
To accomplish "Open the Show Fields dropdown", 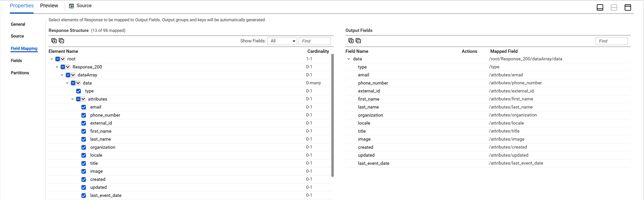I will 282,41.
